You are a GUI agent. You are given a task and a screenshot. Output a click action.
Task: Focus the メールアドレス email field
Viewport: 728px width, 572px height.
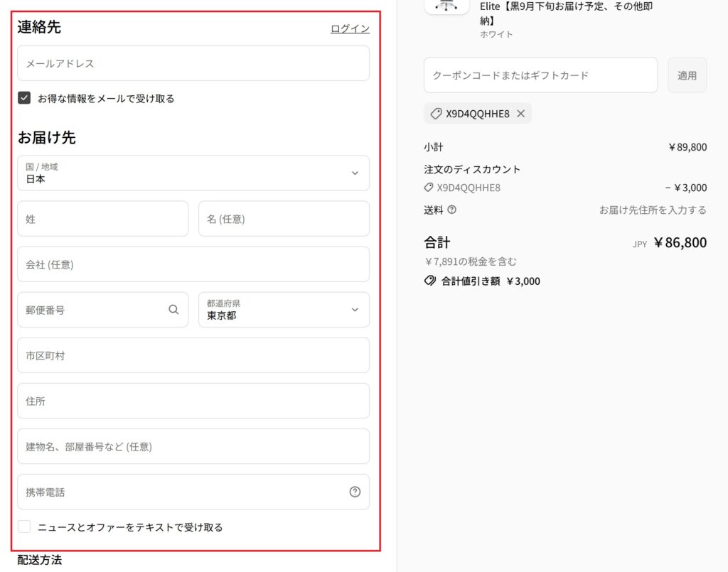tap(193, 63)
